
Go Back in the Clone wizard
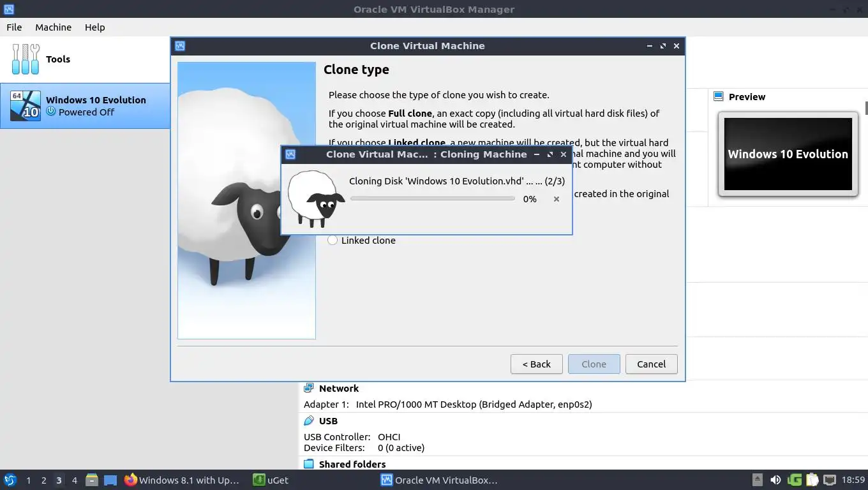536,364
